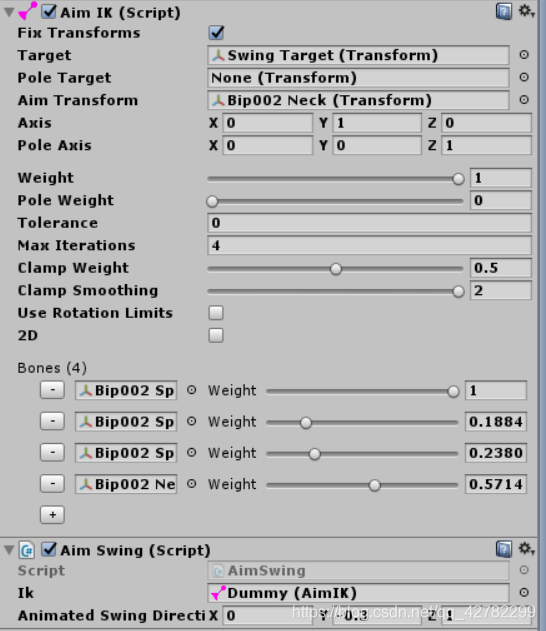
Task: Select the Swing Target transform field
Action: coord(358,55)
